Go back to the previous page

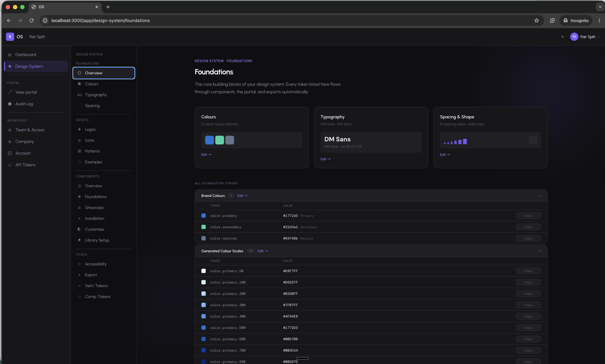9,21
